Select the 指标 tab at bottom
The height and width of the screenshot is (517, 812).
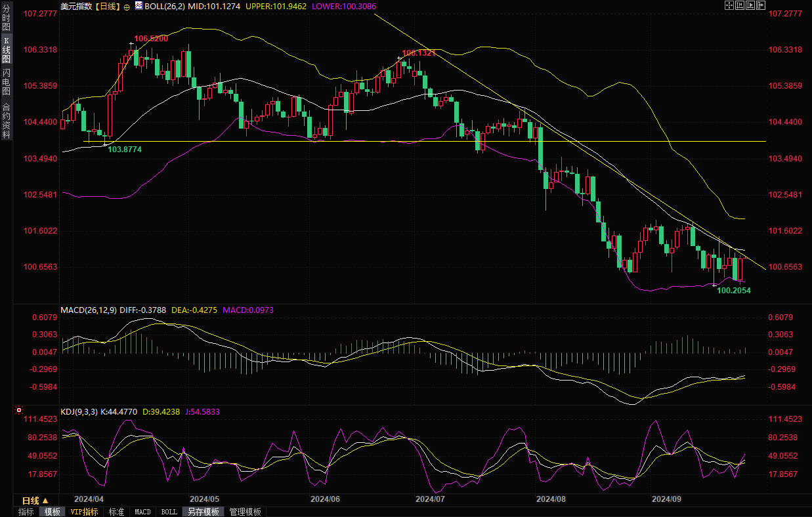point(26,512)
